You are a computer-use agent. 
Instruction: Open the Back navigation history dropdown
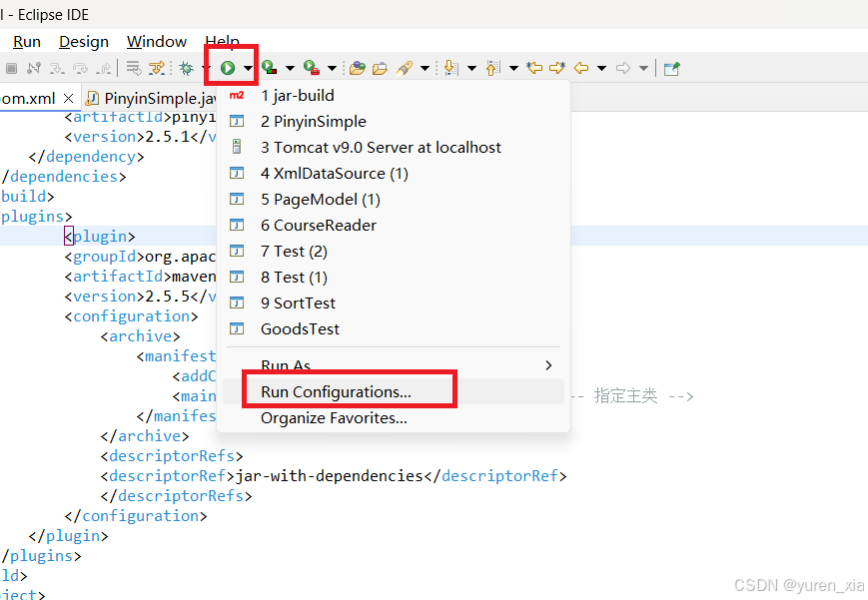[600, 67]
